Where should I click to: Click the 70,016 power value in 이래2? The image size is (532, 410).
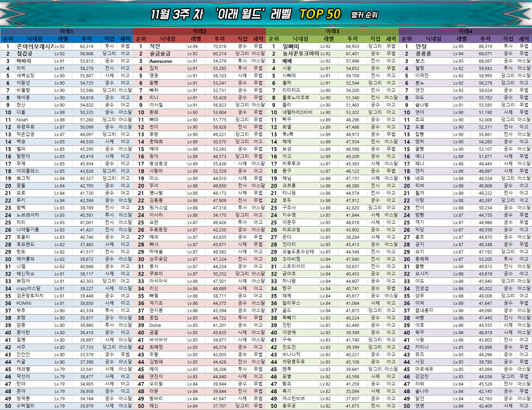click(219, 46)
